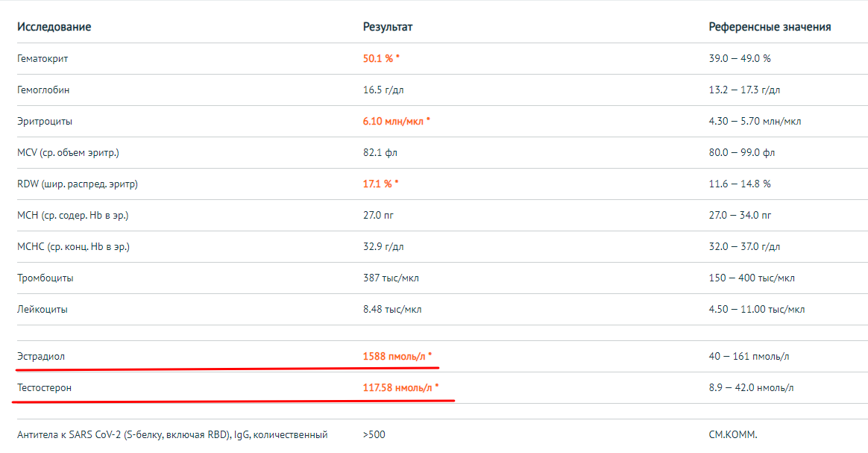Click the flagged 17.1 % RDW result
This screenshot has width=868, height=453.
(380, 184)
